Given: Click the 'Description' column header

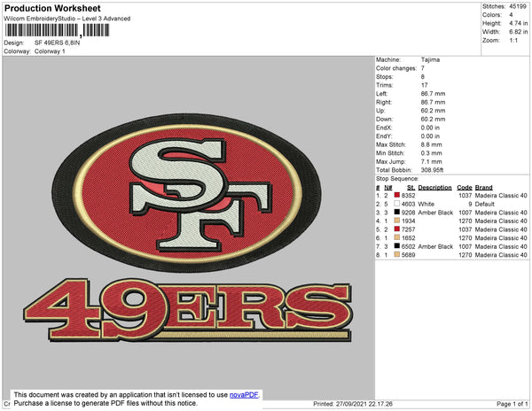Looking at the screenshot, I should 434,188.
